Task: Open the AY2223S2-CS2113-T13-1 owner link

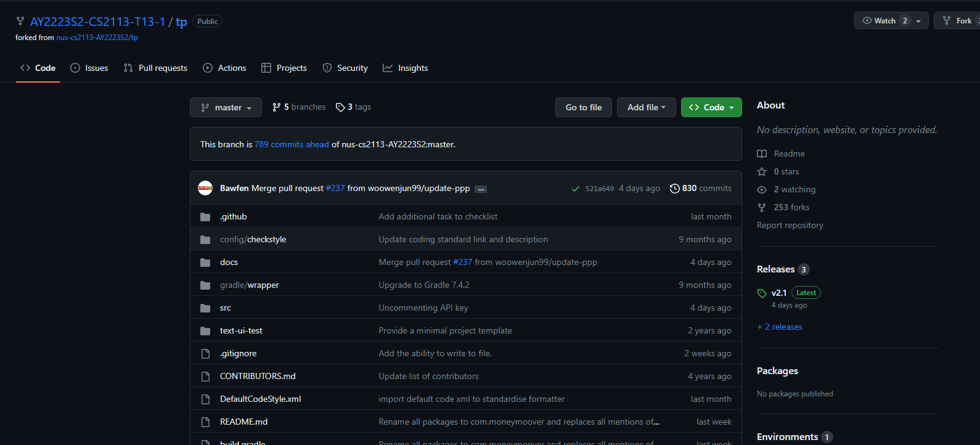Action: [97, 22]
